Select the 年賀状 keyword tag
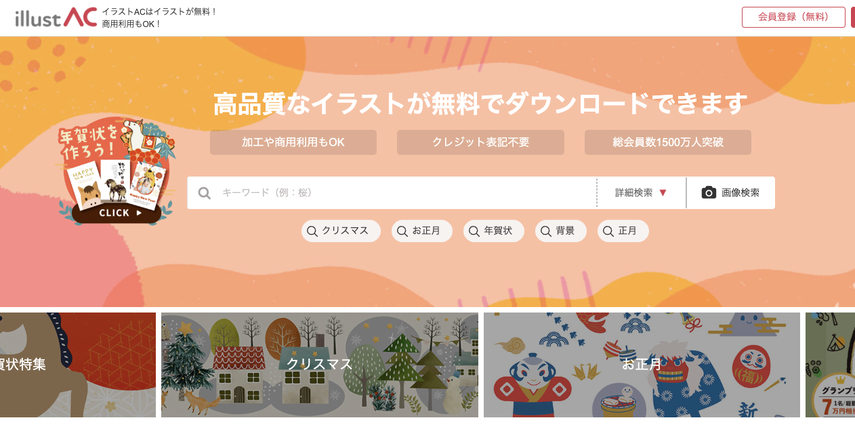The image size is (855, 439). (x=493, y=231)
